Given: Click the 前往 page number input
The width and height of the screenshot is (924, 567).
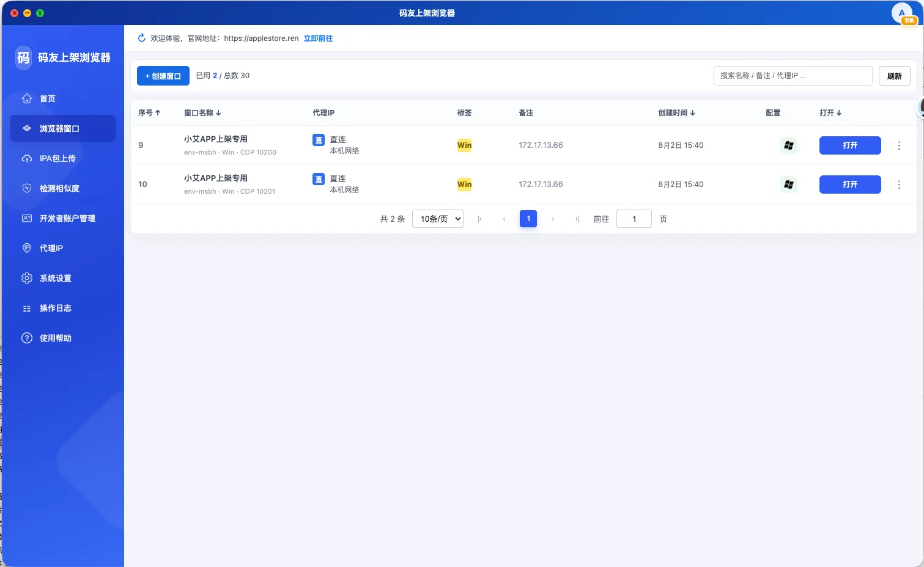Looking at the screenshot, I should pyautogui.click(x=634, y=219).
